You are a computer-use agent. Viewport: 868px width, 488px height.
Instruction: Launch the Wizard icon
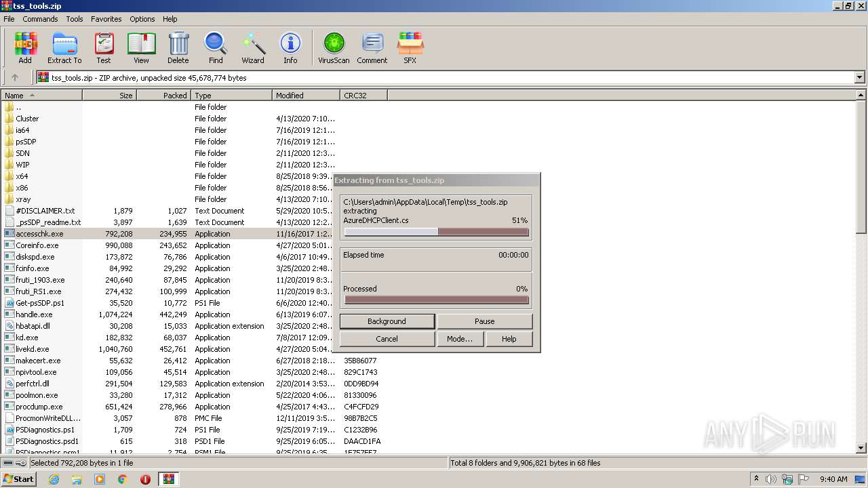click(253, 48)
